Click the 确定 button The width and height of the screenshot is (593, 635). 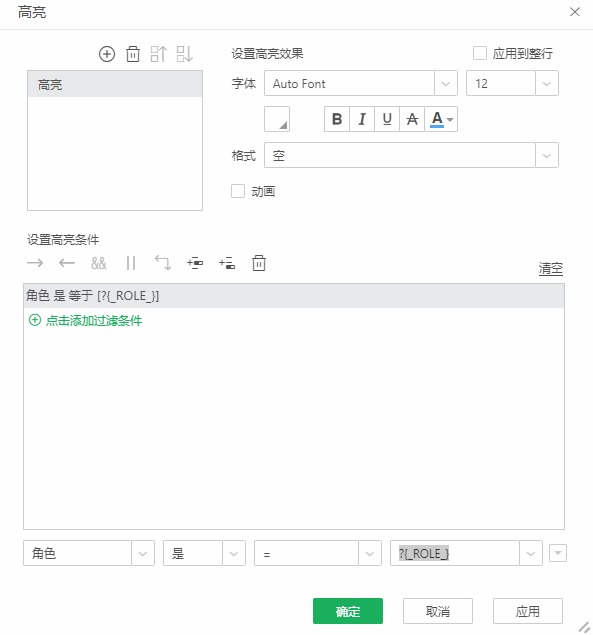(348, 611)
